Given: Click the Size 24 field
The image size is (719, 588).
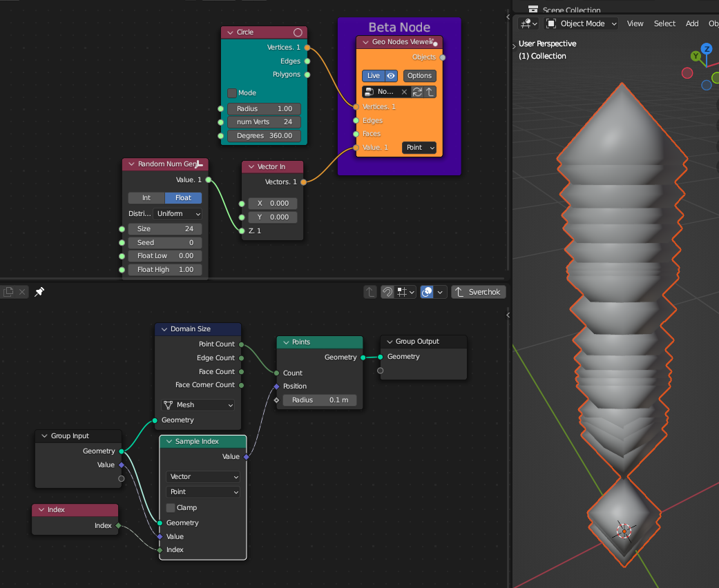Looking at the screenshot, I should (x=165, y=228).
